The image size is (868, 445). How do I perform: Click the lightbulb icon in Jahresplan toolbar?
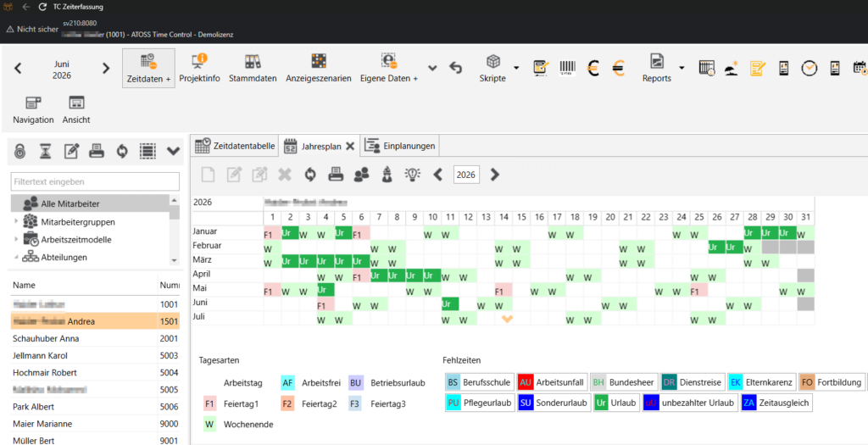[x=413, y=175]
